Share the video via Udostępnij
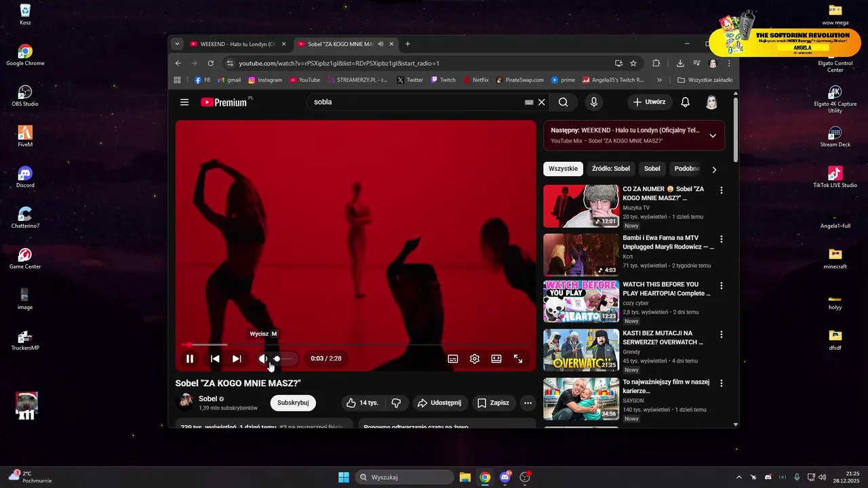Image resolution: width=868 pixels, height=488 pixels. (439, 403)
